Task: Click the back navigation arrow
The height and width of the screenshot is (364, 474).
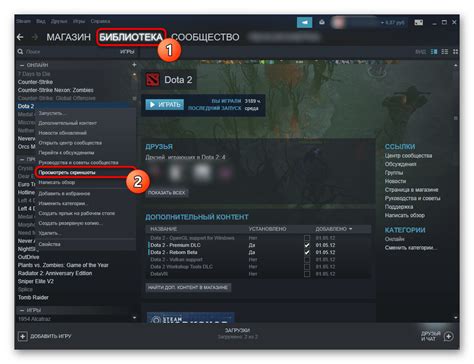Action: point(20,37)
